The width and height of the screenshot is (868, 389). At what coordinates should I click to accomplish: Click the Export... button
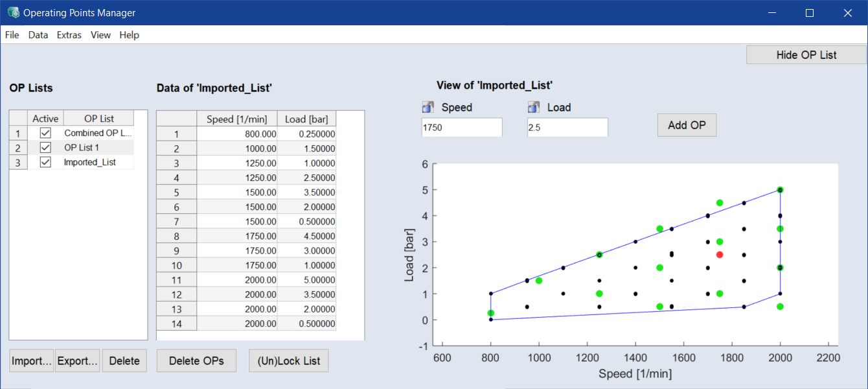(77, 361)
